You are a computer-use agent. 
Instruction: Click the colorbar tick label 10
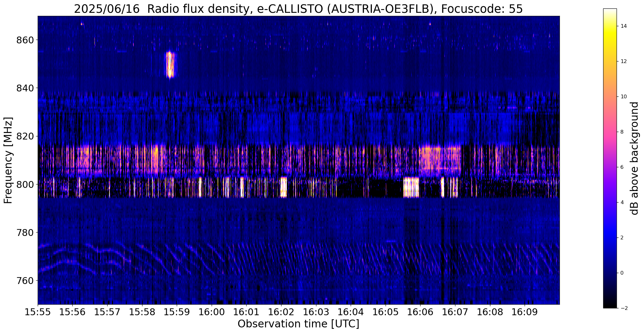point(624,97)
